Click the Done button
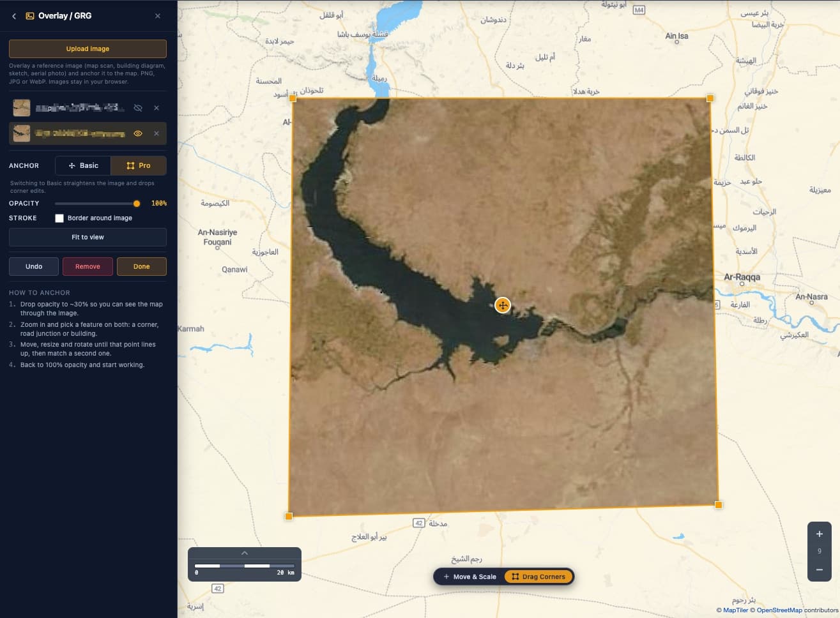This screenshot has height=618, width=840. click(x=142, y=266)
